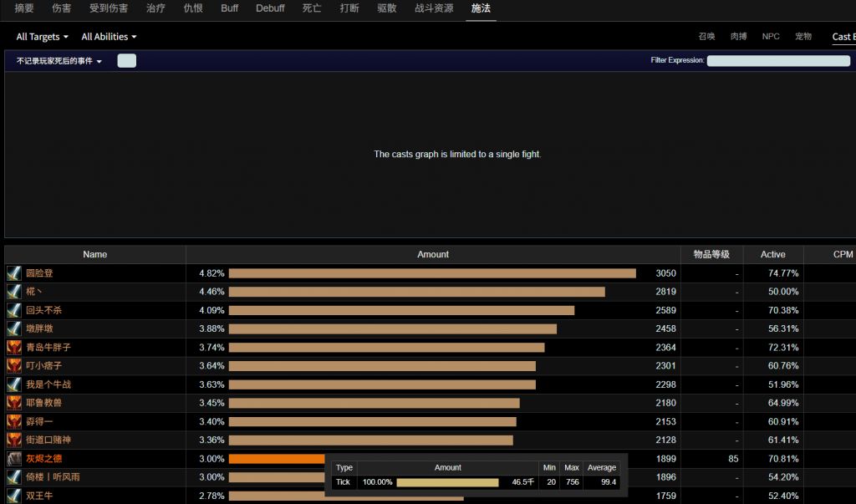Click the Filter Expression input field
The image size is (856, 504).
[x=777, y=61]
